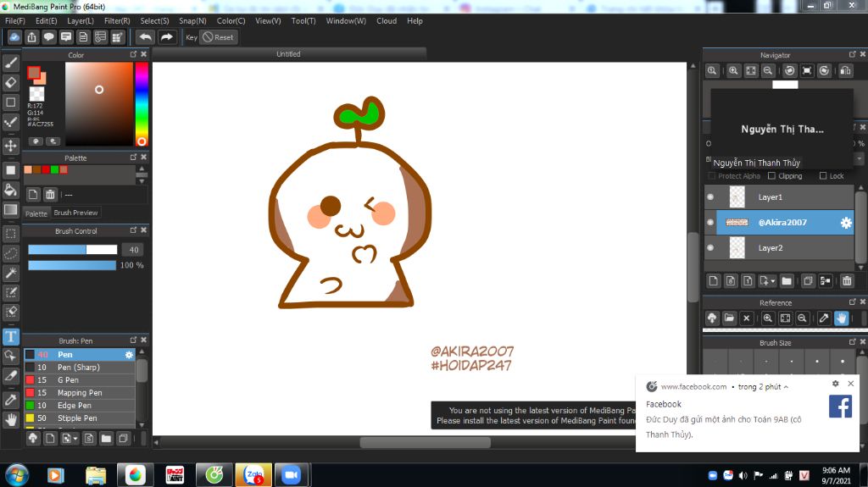Enable the Clipping checkbox
Screen dimensions: 868x487
(771, 176)
